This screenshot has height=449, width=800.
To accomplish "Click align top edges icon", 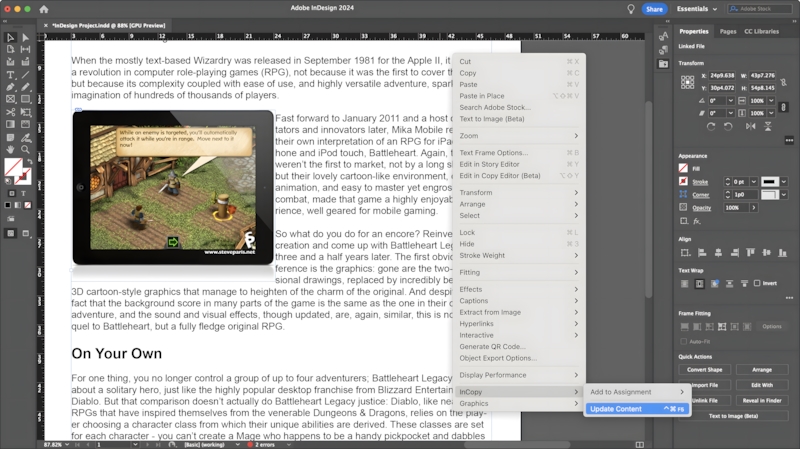I will tap(751, 253).
